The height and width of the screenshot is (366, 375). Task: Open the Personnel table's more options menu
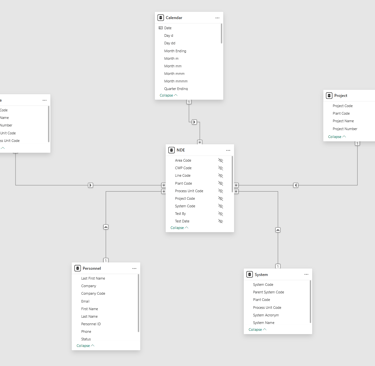point(134,268)
